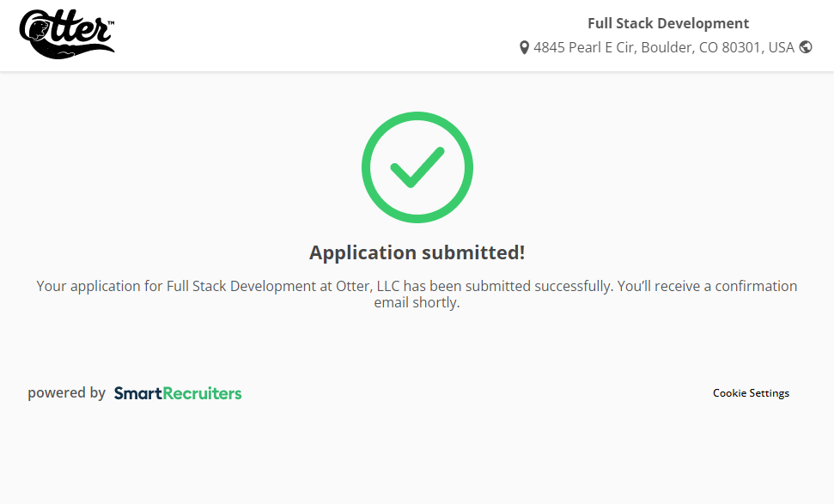The image size is (834, 504).
Task: Click the 'email shortly' text line
Action: [417, 303]
